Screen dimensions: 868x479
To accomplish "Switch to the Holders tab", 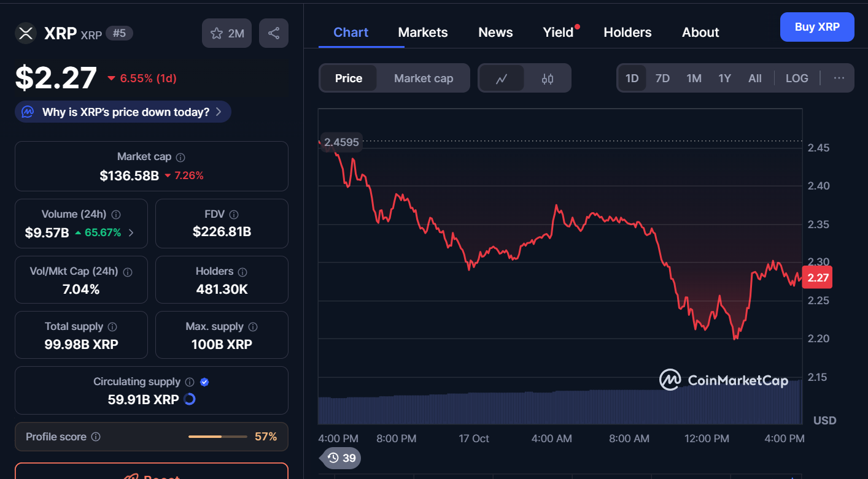I will point(627,33).
